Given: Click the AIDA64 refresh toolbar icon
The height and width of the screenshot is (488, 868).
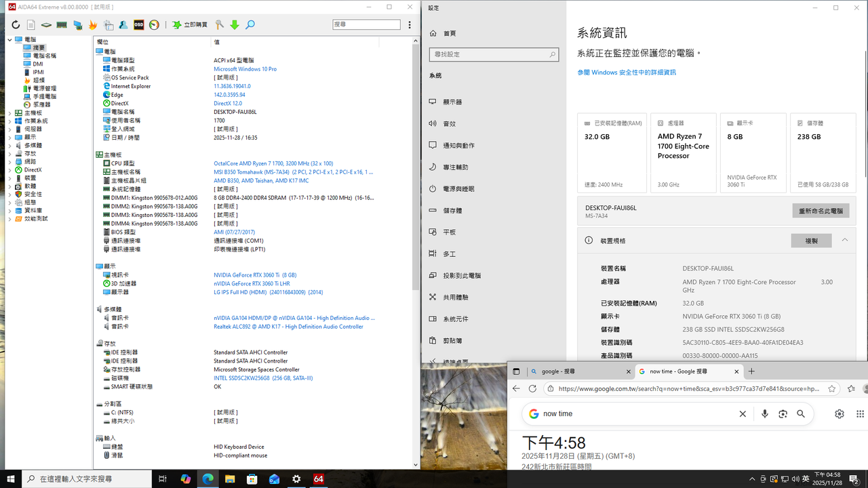Looking at the screenshot, I should click(x=16, y=25).
